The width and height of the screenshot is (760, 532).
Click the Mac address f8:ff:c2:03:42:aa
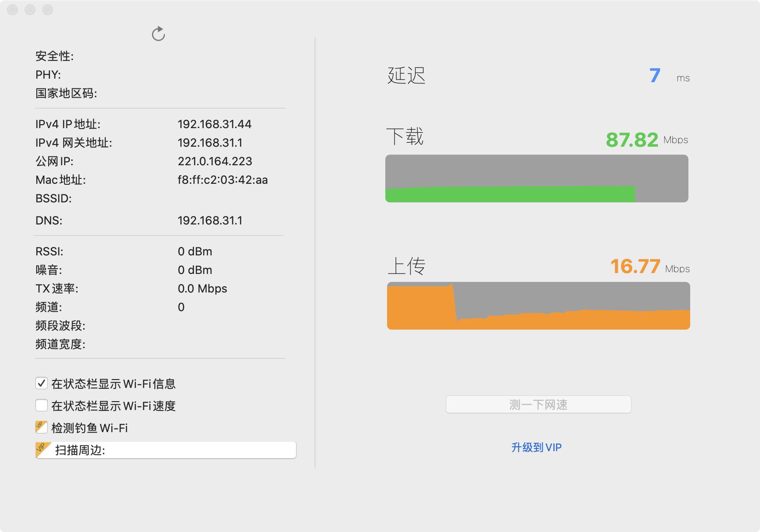click(223, 180)
